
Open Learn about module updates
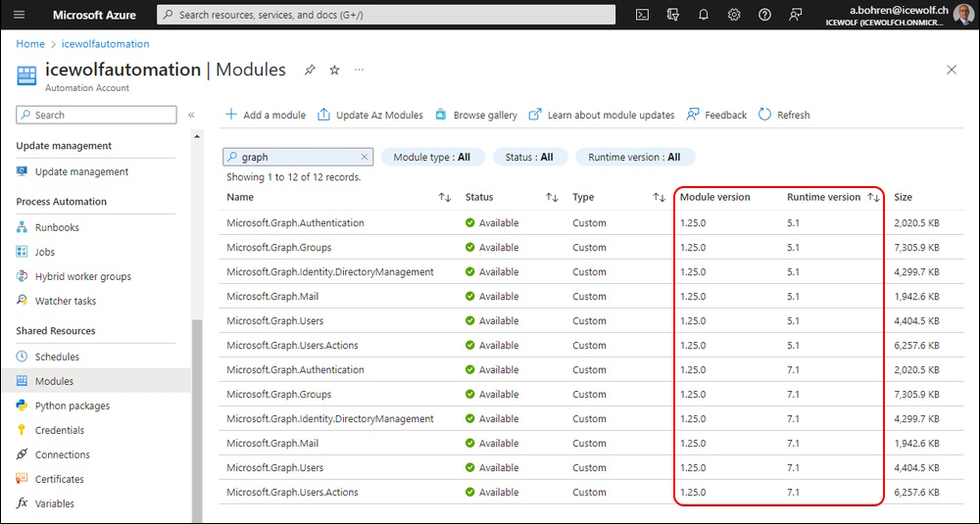[602, 115]
